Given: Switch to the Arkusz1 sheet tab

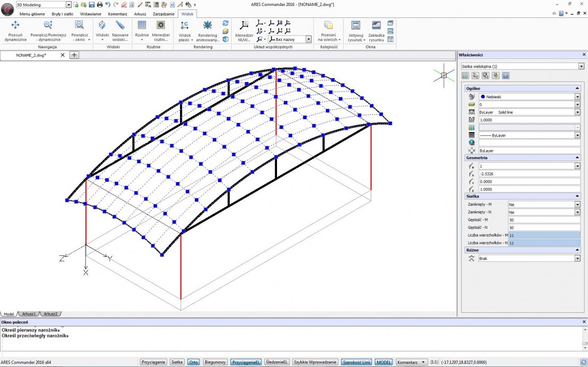Looking at the screenshot, I should click(29, 314).
